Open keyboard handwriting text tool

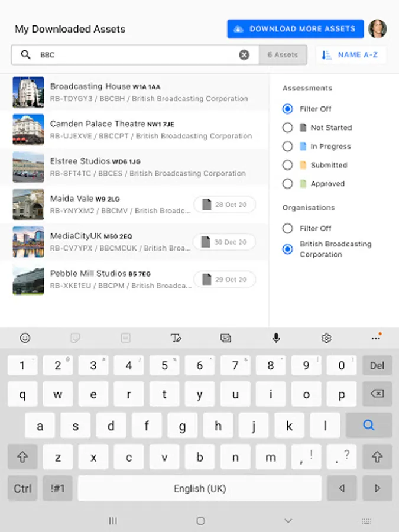click(176, 338)
